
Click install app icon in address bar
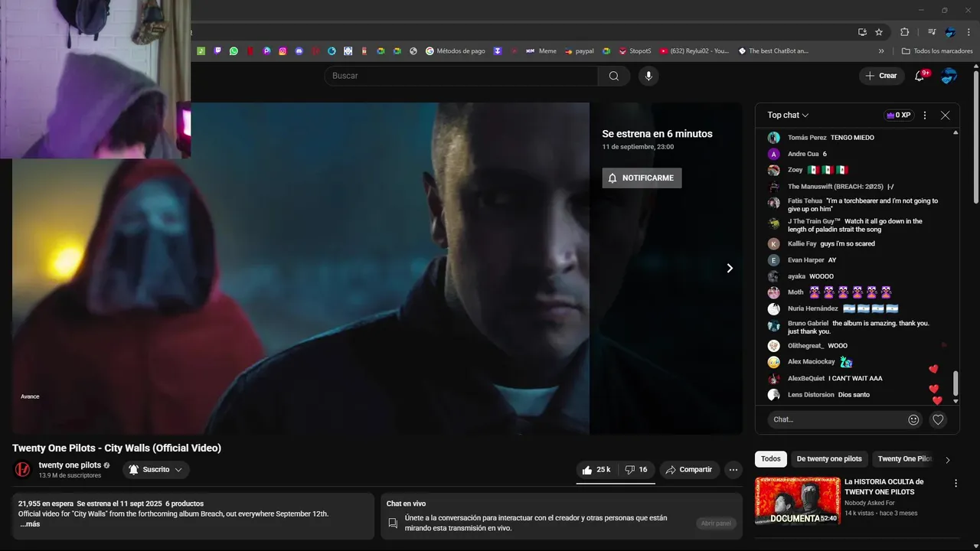(x=862, y=32)
